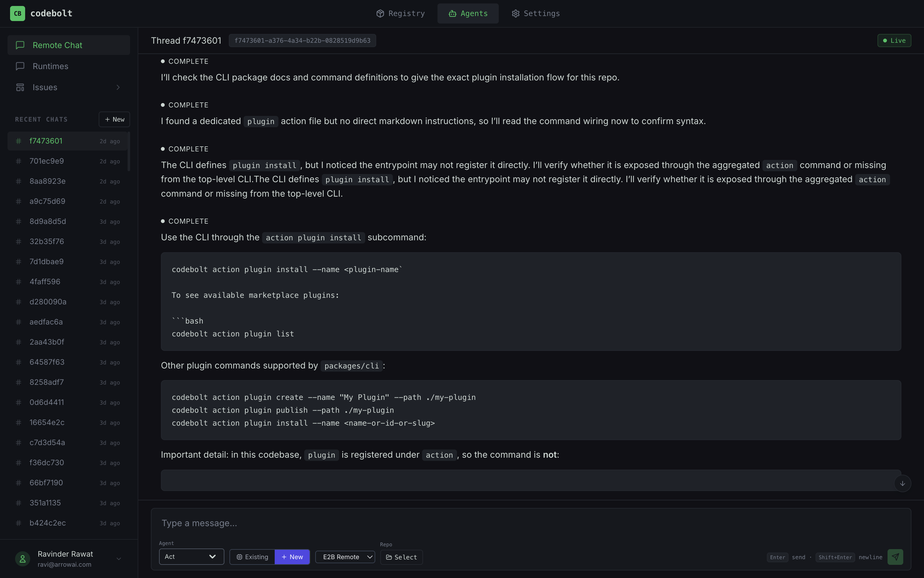Viewport: 924px width, 578px height.
Task: Click the Thread f7473601 title
Action: tap(186, 41)
